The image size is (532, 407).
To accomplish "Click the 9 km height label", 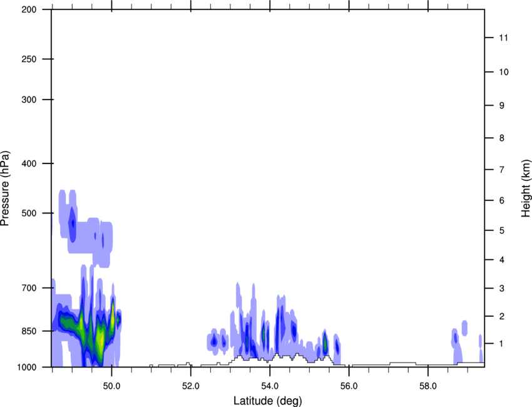I will (502, 106).
